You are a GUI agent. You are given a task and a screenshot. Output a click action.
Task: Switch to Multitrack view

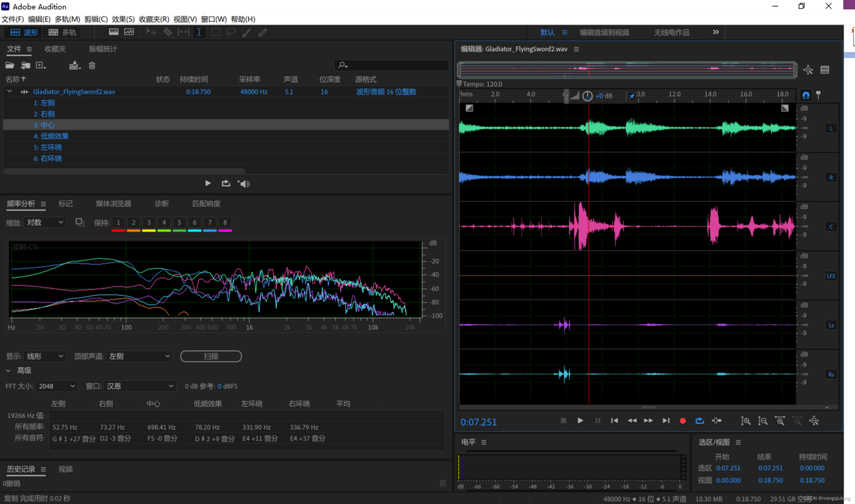click(x=62, y=32)
